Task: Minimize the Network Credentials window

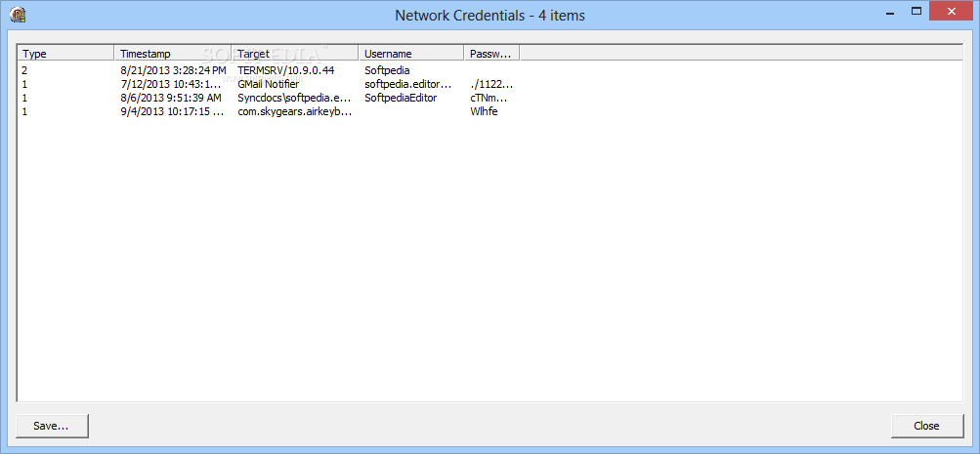Action: 892,12
